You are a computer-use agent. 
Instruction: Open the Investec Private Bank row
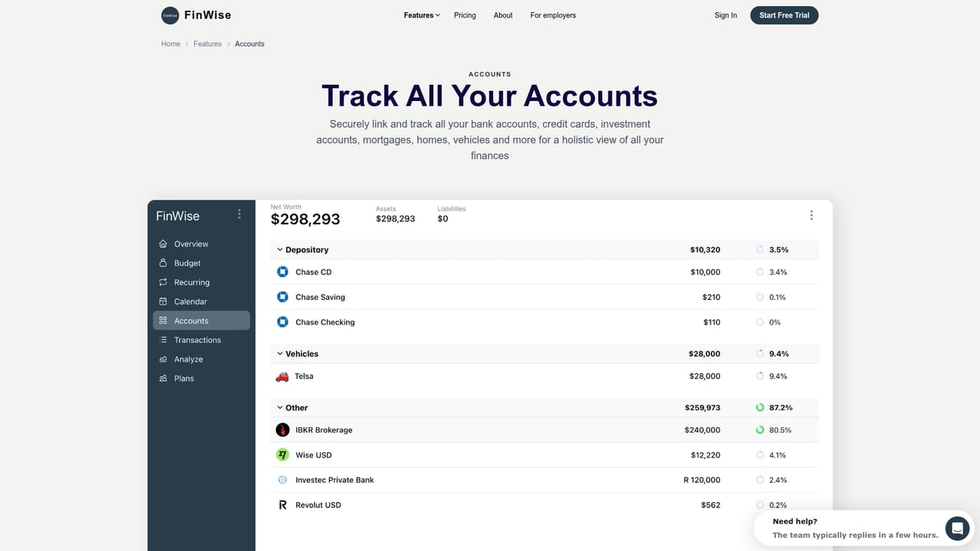click(x=544, y=480)
